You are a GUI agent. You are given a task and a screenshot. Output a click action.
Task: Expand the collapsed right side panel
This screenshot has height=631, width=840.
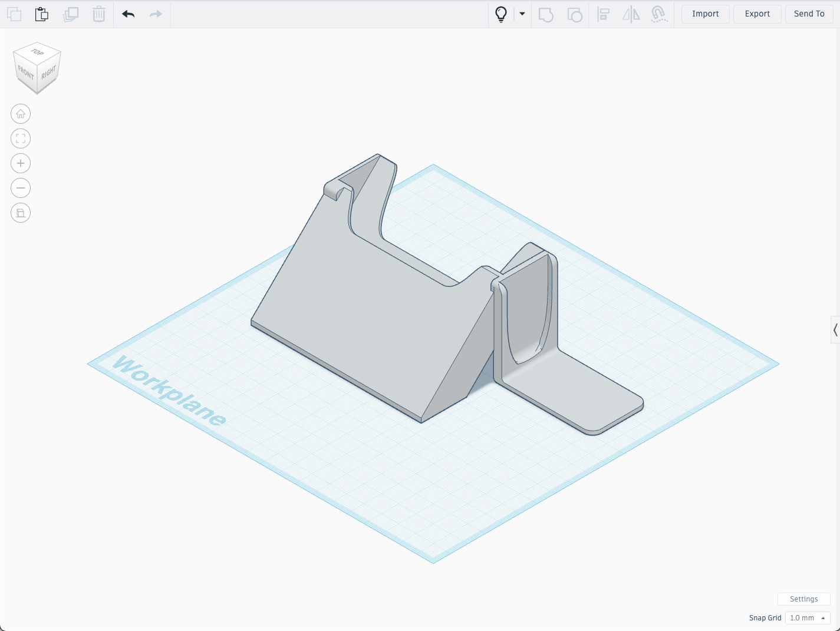tap(835, 330)
